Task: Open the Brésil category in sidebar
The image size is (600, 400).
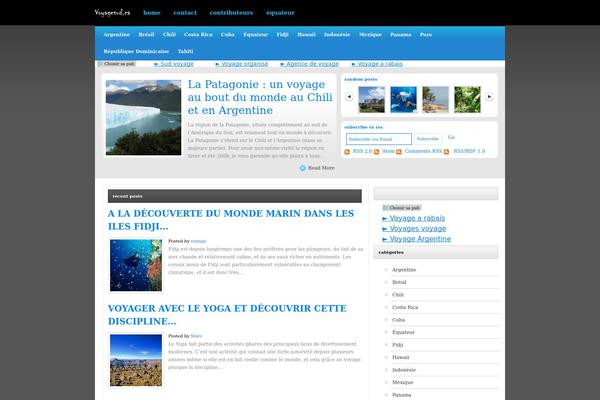Action: (399, 282)
